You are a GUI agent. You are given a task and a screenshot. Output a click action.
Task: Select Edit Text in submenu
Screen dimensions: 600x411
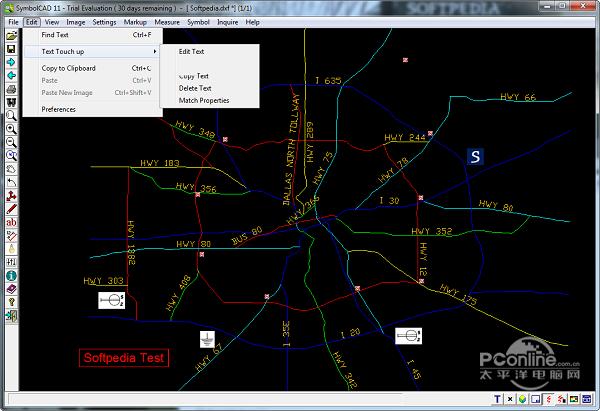click(210, 51)
